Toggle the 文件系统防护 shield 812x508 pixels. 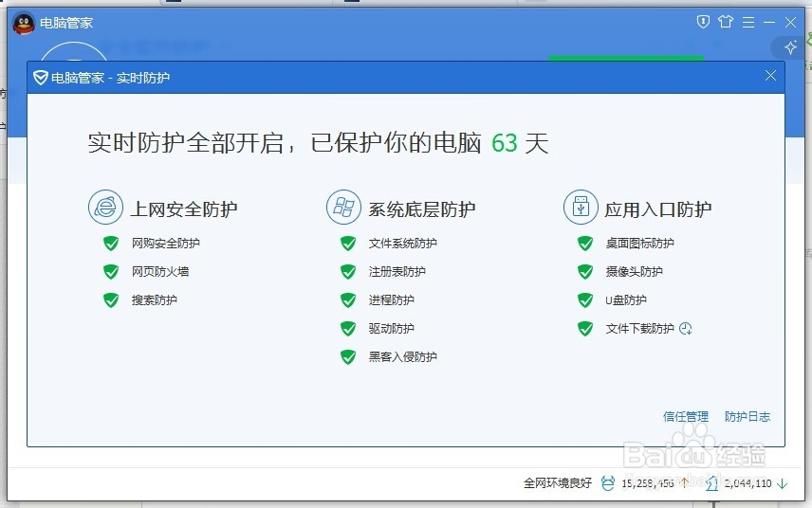(348, 244)
